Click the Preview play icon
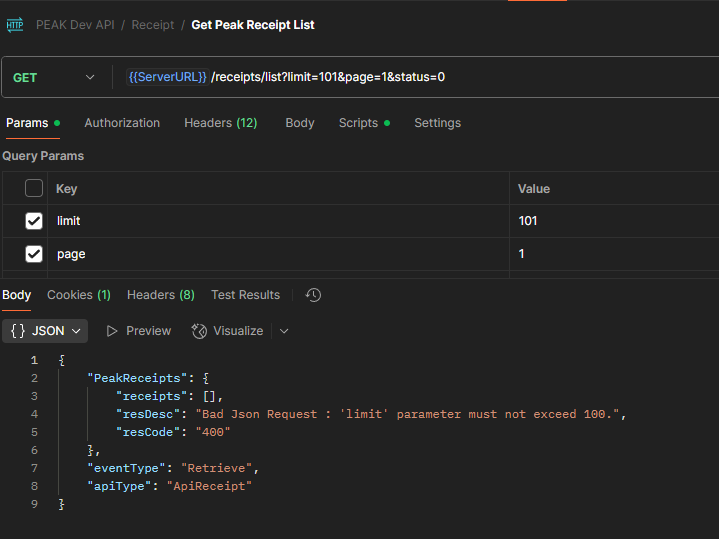Viewport: 719px width, 539px height. [x=112, y=331]
